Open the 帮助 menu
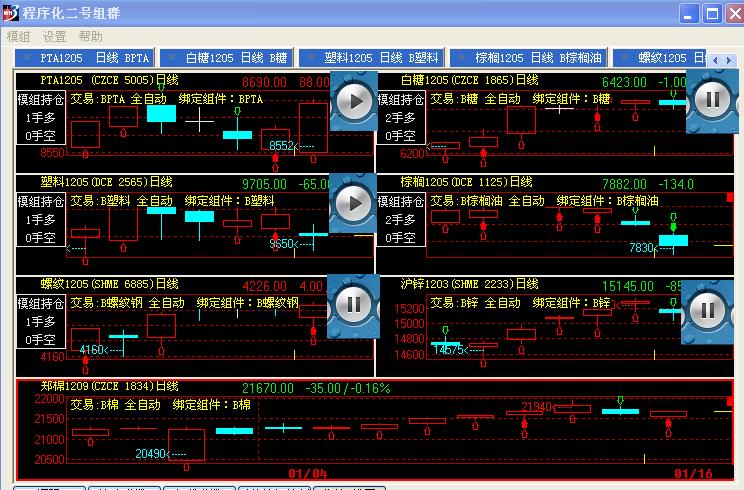744x490 pixels. 90,36
